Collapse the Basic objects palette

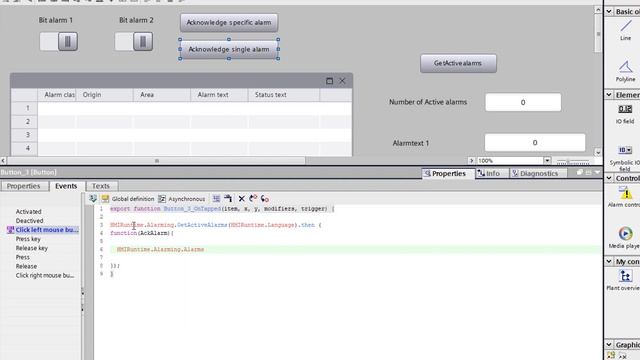click(x=609, y=11)
